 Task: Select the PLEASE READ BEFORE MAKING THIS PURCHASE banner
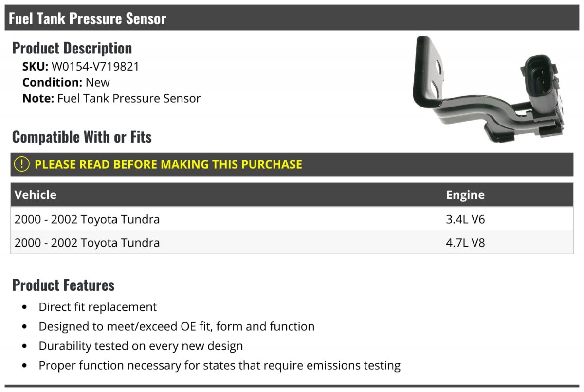pyautogui.click(x=292, y=164)
